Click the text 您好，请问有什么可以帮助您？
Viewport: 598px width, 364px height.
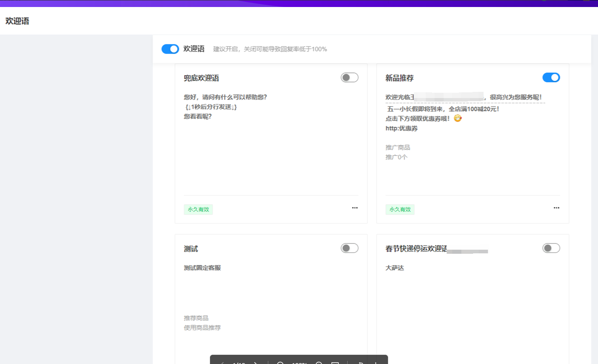226,97
